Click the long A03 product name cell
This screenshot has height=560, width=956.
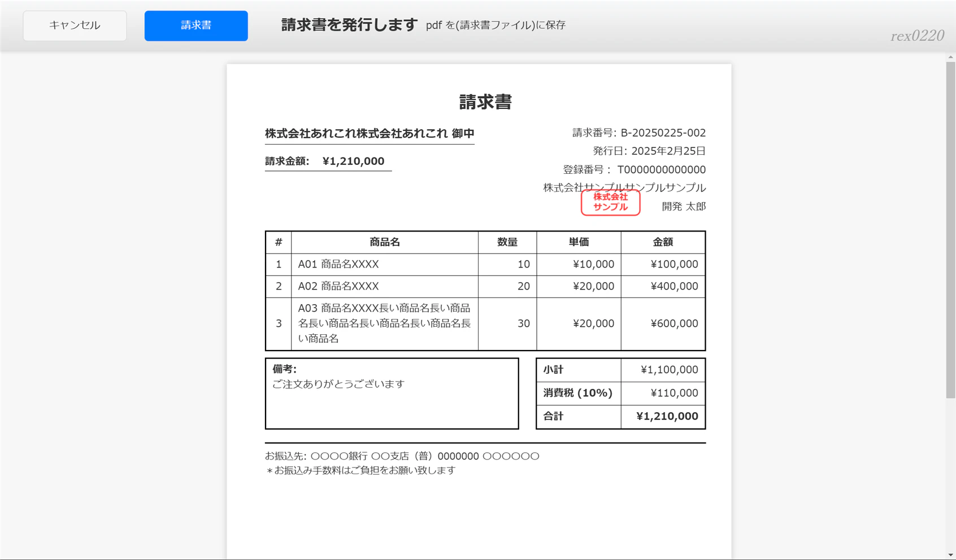[x=385, y=323]
